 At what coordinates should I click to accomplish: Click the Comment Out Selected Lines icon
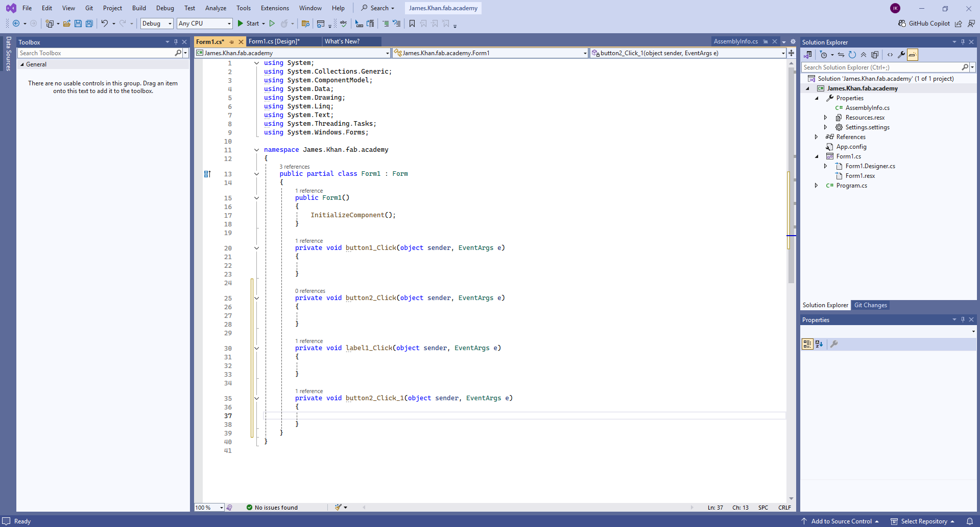tap(386, 24)
